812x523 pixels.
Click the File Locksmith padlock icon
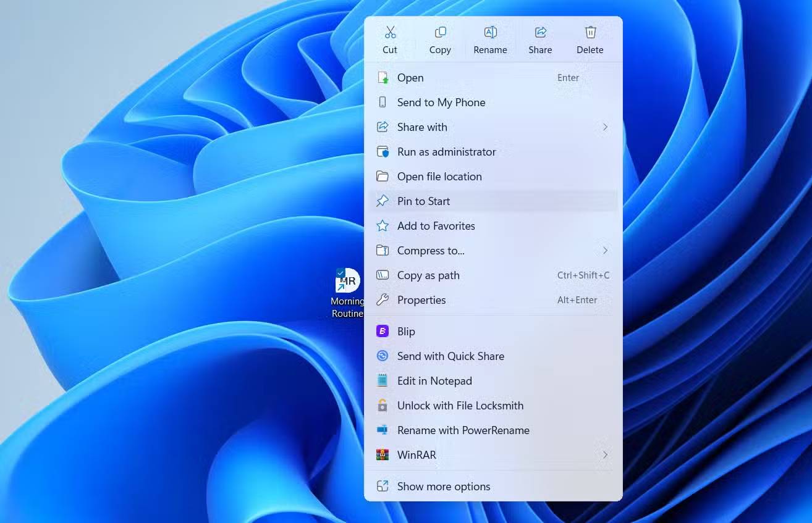[x=383, y=406]
